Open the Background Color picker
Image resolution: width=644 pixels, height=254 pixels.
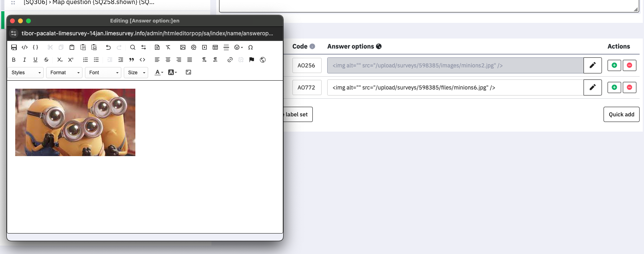coord(173,72)
